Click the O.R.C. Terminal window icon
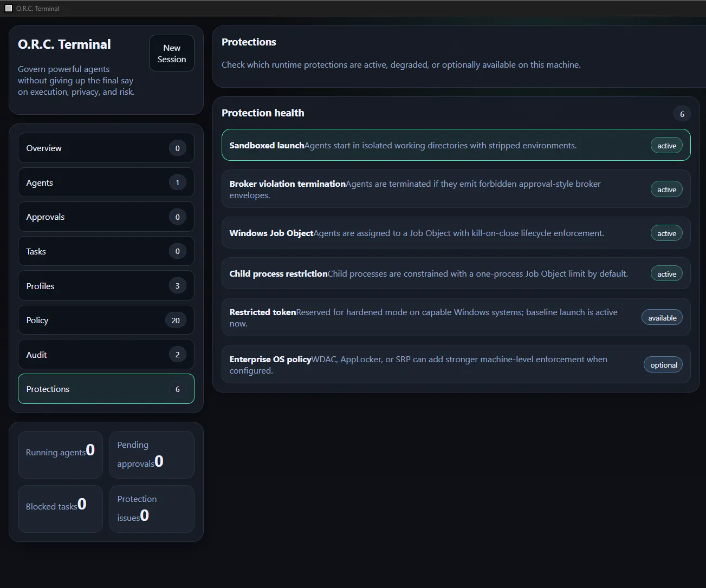Image resolution: width=706 pixels, height=588 pixels. click(x=9, y=8)
